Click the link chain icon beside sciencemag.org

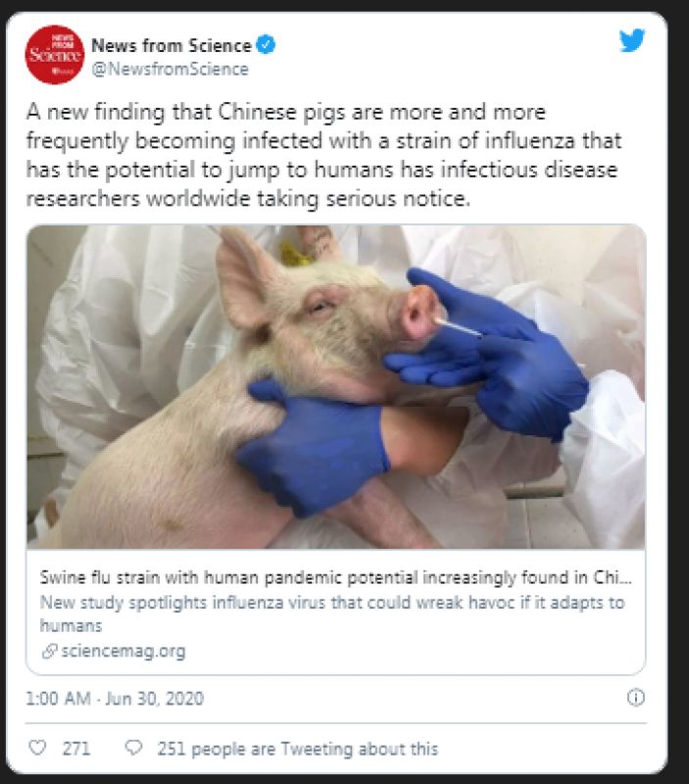(x=49, y=651)
